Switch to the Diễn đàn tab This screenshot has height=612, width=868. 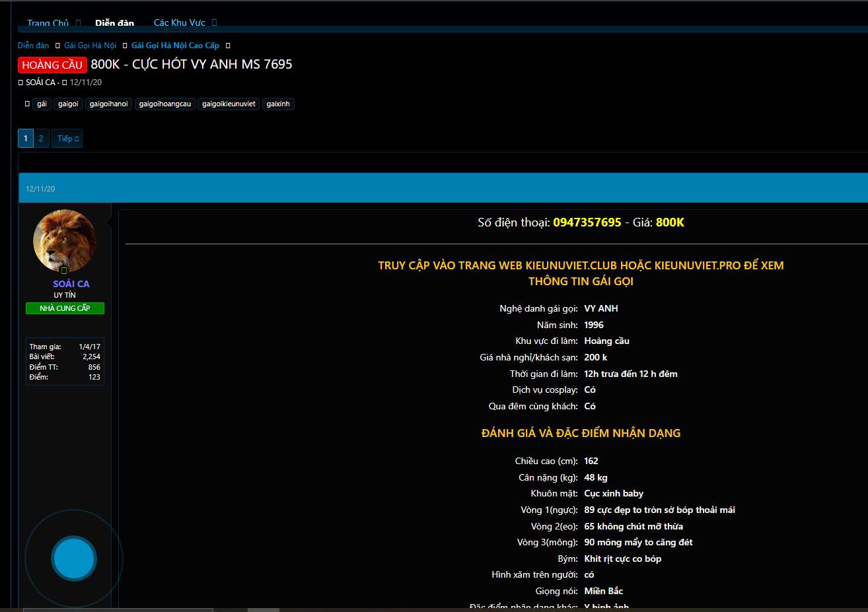click(114, 23)
